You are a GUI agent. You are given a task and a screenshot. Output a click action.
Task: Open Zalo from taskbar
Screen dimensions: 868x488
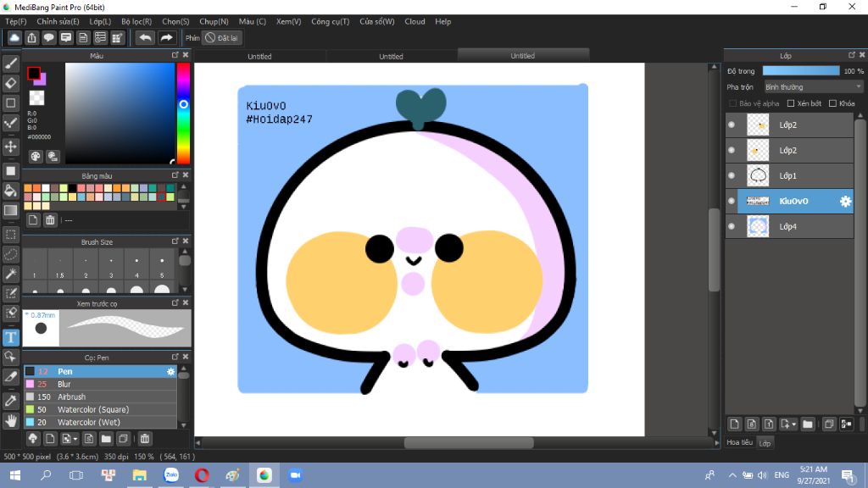(x=171, y=475)
